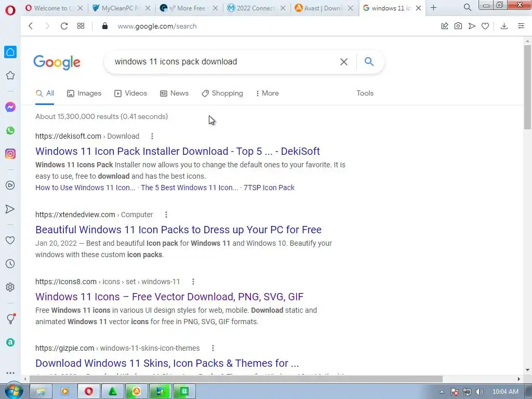Open 'Windows 11 Icons – Free Vector Download' link
This screenshot has height=399, width=532.
click(169, 297)
